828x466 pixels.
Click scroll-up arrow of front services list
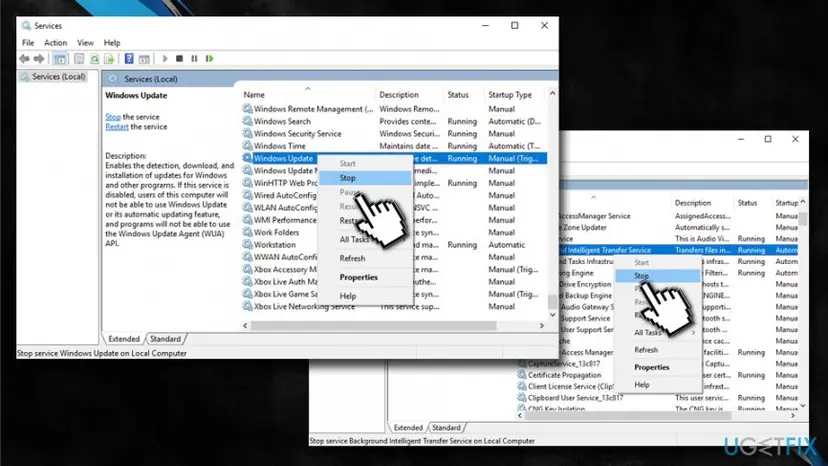(x=552, y=94)
